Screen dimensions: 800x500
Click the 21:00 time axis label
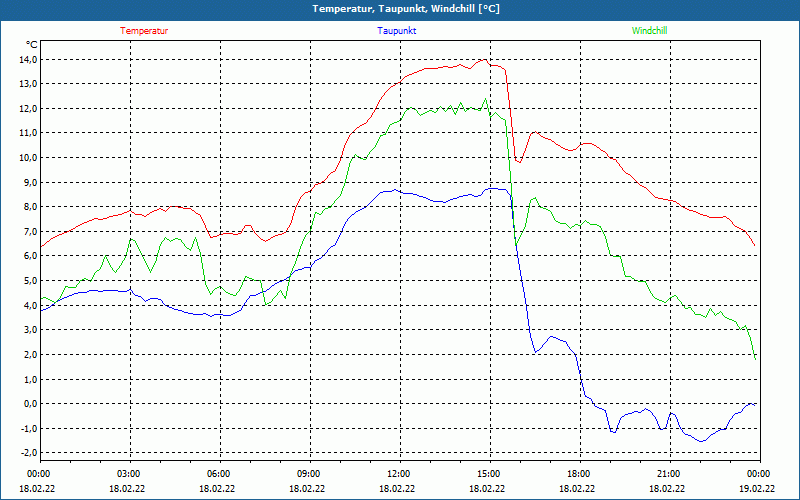[x=669, y=474]
